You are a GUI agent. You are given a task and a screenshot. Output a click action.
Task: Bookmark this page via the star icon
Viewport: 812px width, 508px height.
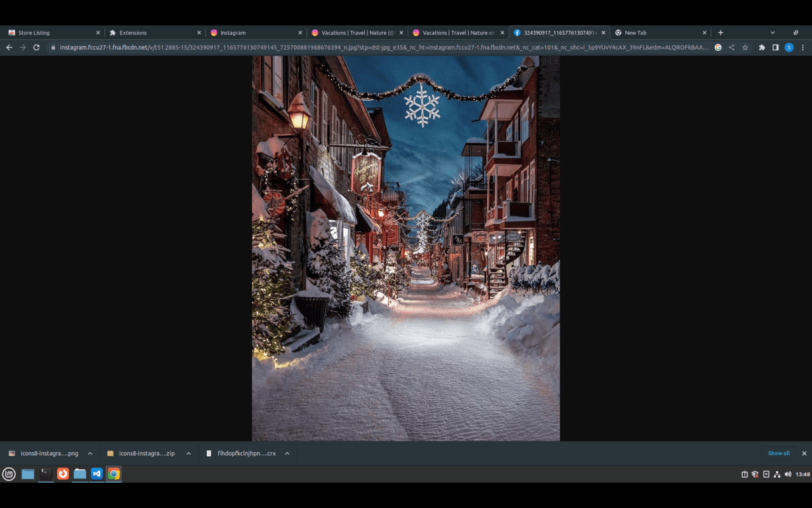click(x=745, y=47)
